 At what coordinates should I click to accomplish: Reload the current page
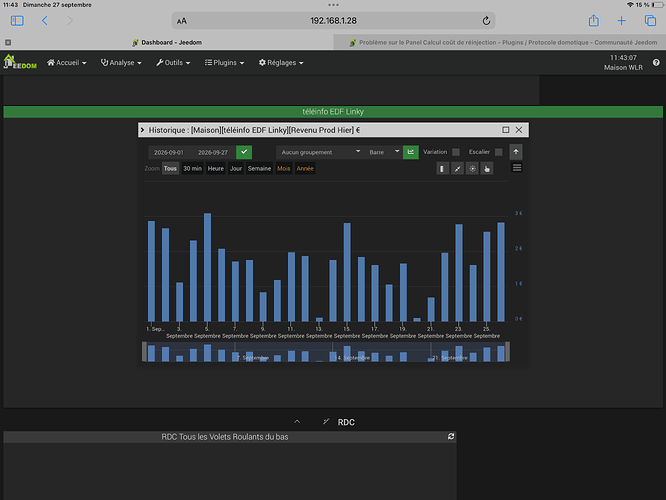[486, 20]
